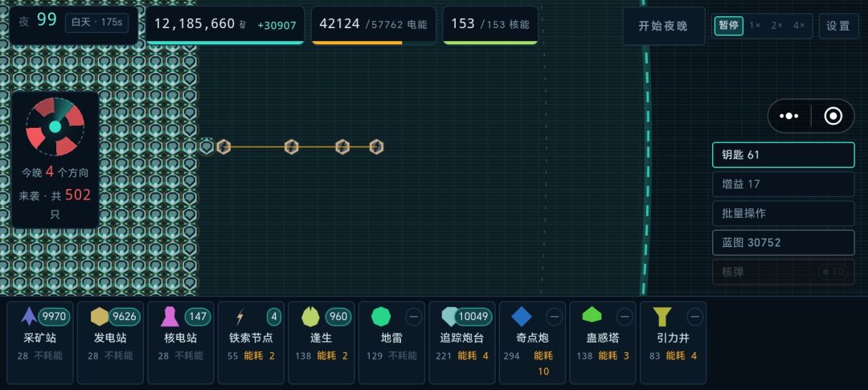Select the 蛊惑塔 tower card
The width and height of the screenshot is (868, 390).
click(602, 343)
